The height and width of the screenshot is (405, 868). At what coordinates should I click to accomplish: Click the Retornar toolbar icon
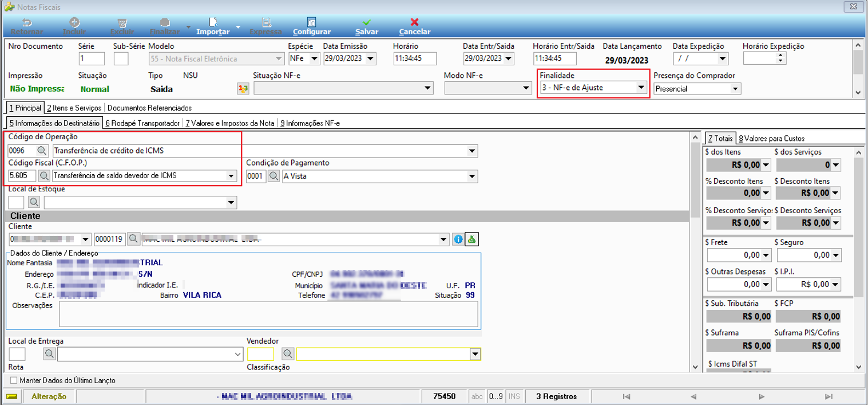point(27,22)
